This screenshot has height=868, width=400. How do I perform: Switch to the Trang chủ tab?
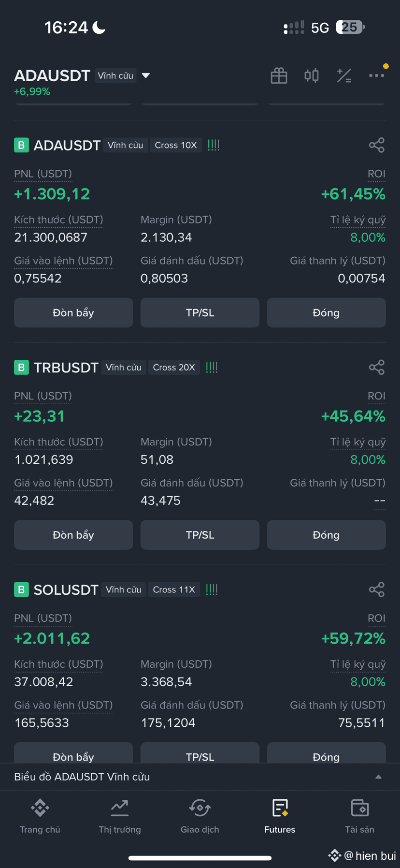pyautogui.click(x=40, y=816)
